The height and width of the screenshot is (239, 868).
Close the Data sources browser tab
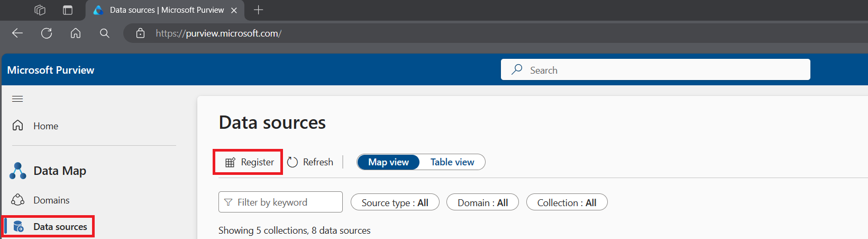(x=234, y=10)
